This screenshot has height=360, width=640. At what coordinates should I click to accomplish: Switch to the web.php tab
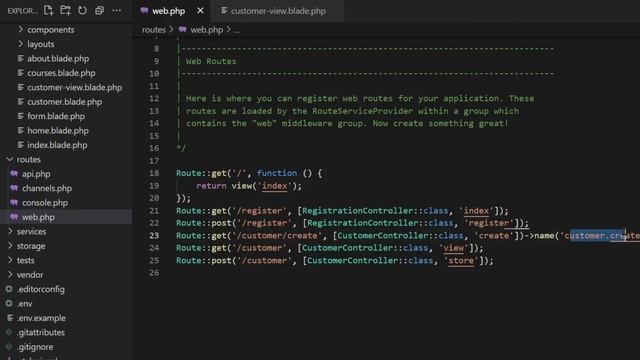[169, 11]
